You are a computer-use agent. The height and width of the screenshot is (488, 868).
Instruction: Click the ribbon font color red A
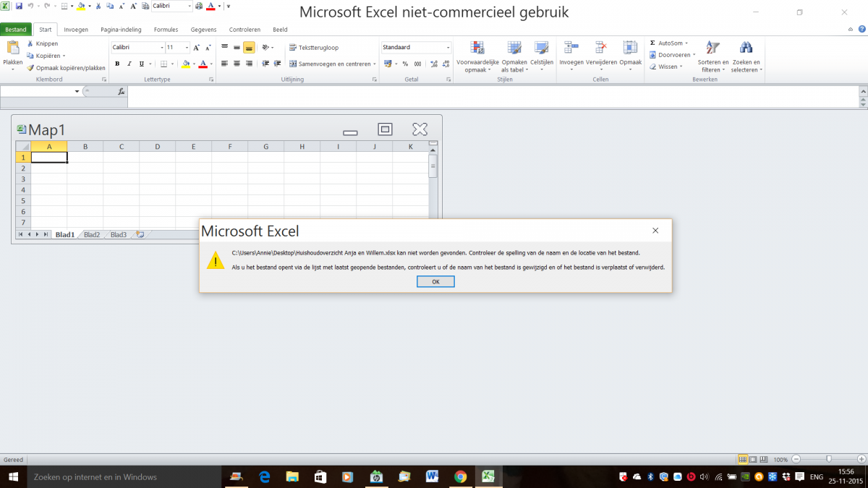(x=203, y=64)
